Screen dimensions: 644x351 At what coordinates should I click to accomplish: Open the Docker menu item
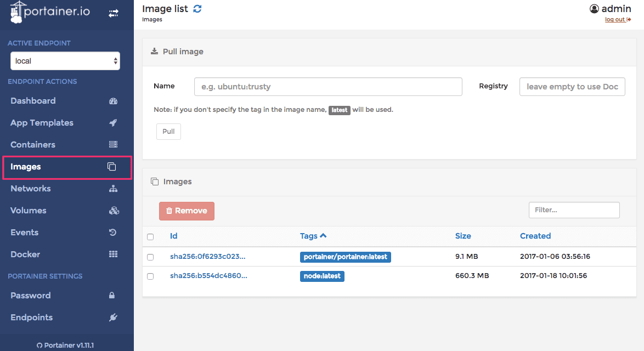coord(25,254)
